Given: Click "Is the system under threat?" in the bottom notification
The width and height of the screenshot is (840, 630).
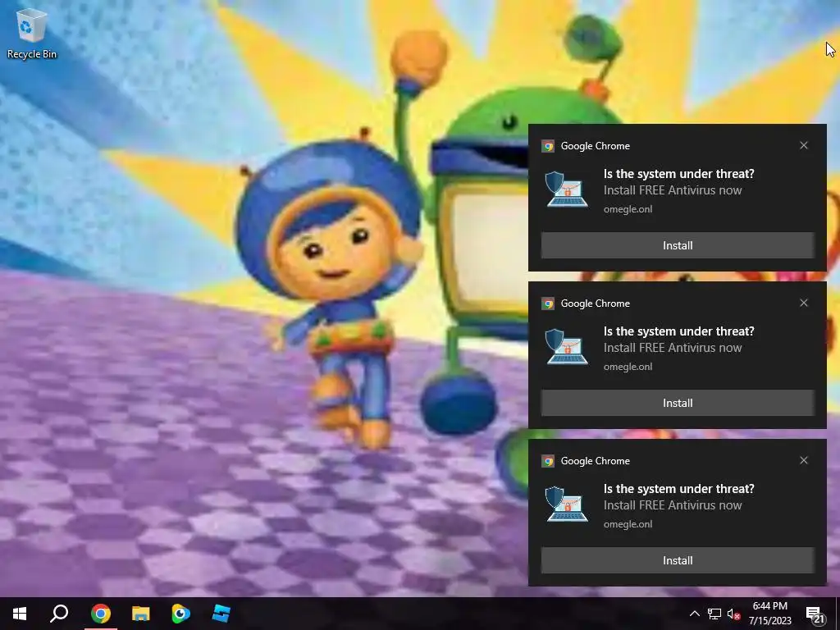Looking at the screenshot, I should (678, 489).
